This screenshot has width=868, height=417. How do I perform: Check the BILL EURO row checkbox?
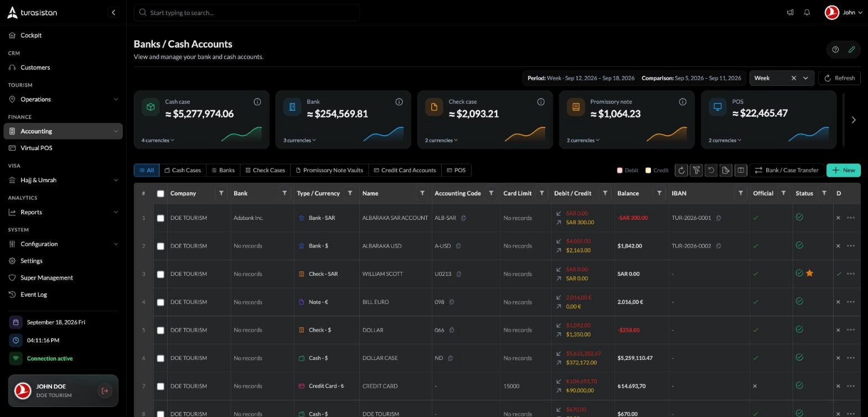[x=161, y=302]
